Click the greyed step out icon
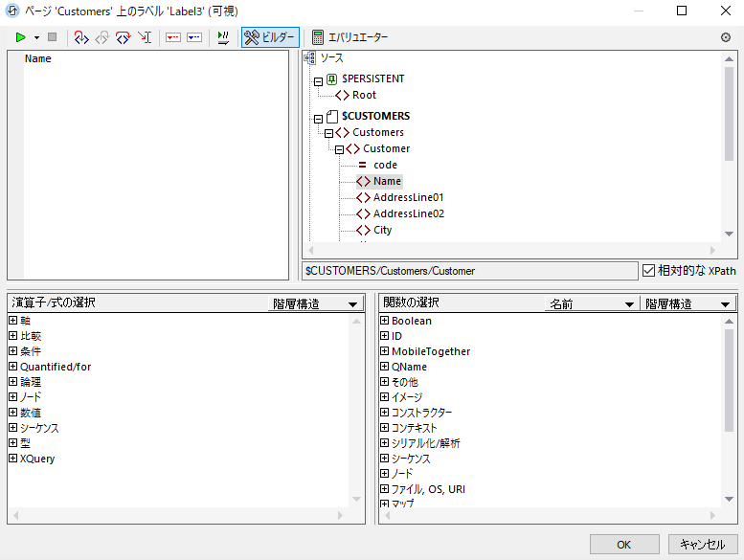The height and width of the screenshot is (560, 744). (x=102, y=37)
